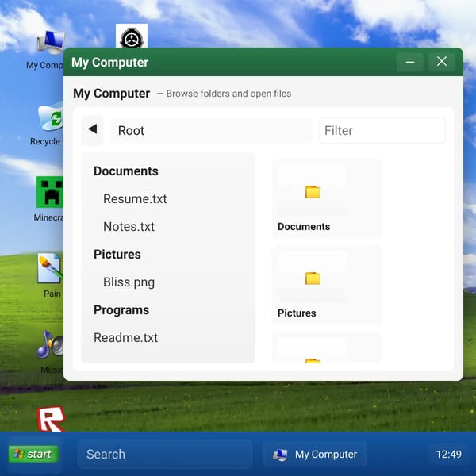Select Documents in the folder tree
Screen dimensions: 476x476
(126, 171)
